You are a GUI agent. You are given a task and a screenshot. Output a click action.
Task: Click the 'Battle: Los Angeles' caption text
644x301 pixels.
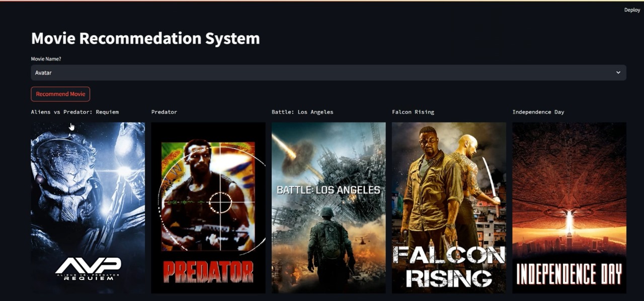(302, 112)
